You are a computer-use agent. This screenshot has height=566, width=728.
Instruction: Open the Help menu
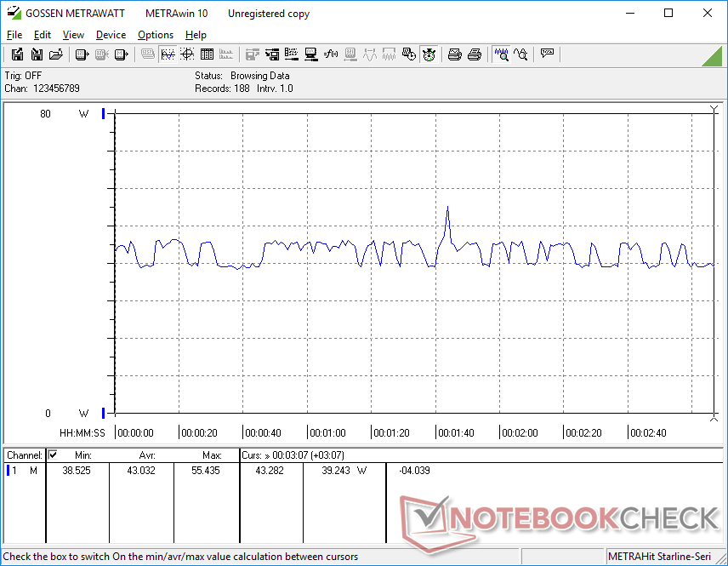point(196,35)
